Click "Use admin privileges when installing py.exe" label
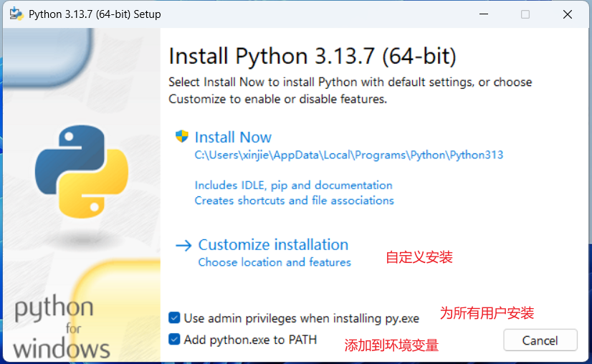The image size is (592, 364). point(301,318)
